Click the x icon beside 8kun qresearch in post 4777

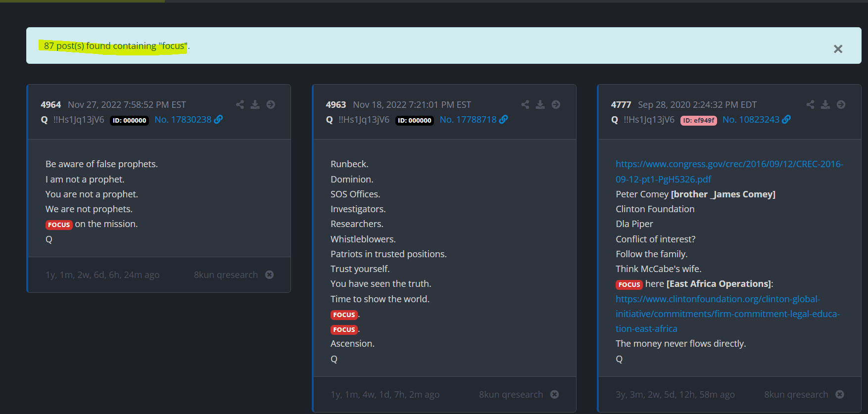[x=839, y=394]
